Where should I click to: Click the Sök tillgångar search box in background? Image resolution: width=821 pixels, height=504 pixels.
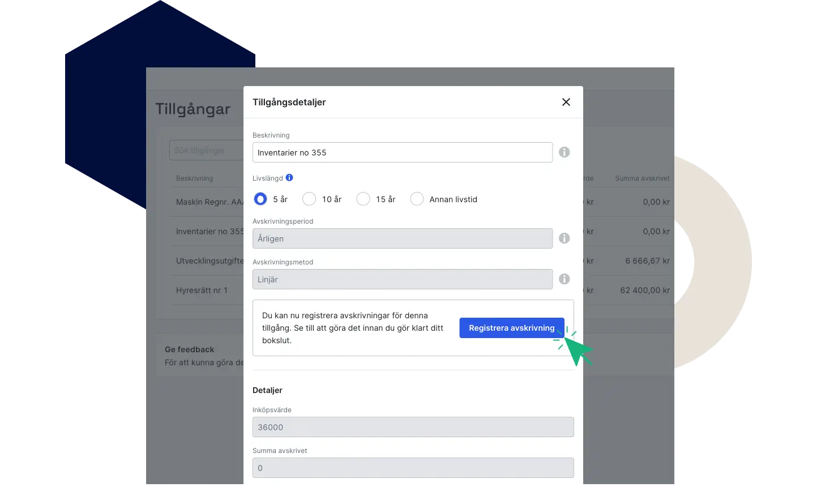207,150
